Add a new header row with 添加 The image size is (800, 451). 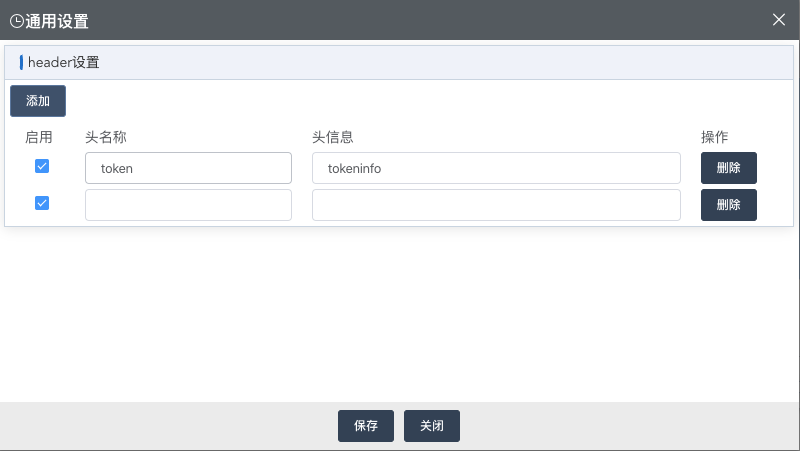pos(38,101)
